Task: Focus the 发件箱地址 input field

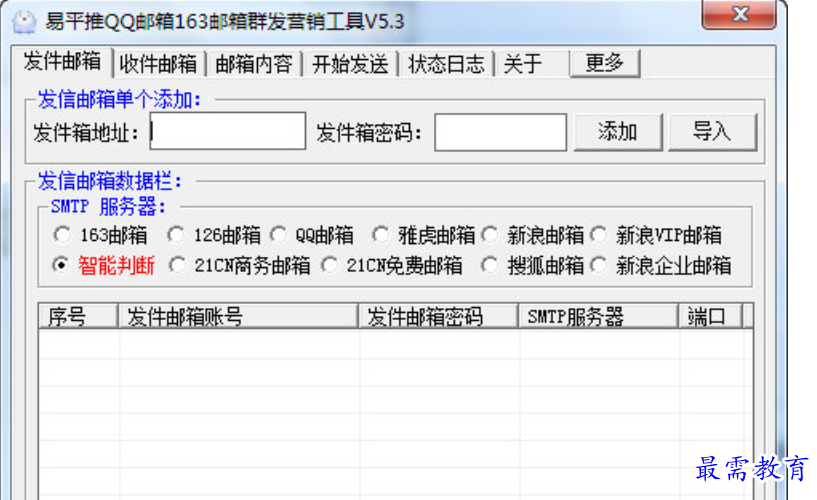Action: [228, 131]
